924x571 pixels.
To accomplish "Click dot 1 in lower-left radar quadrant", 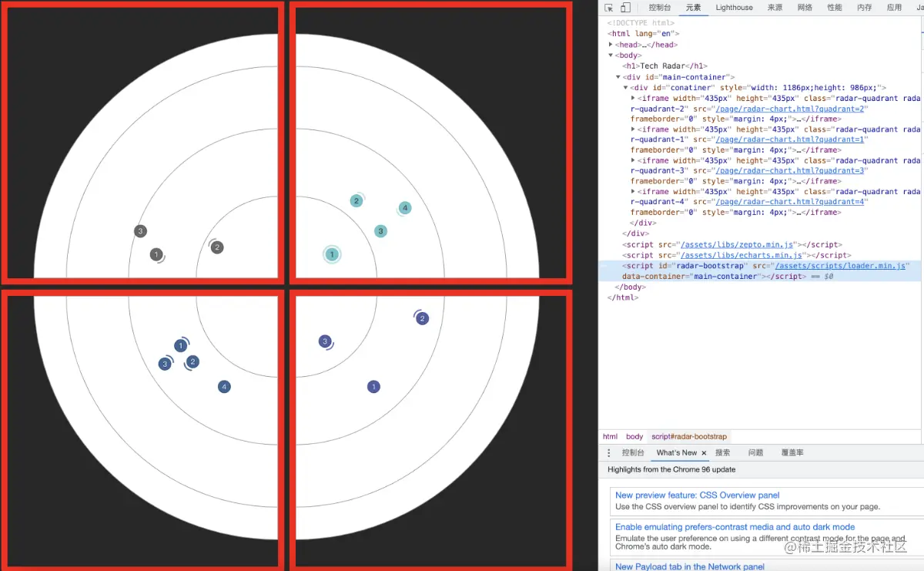I will [x=181, y=346].
